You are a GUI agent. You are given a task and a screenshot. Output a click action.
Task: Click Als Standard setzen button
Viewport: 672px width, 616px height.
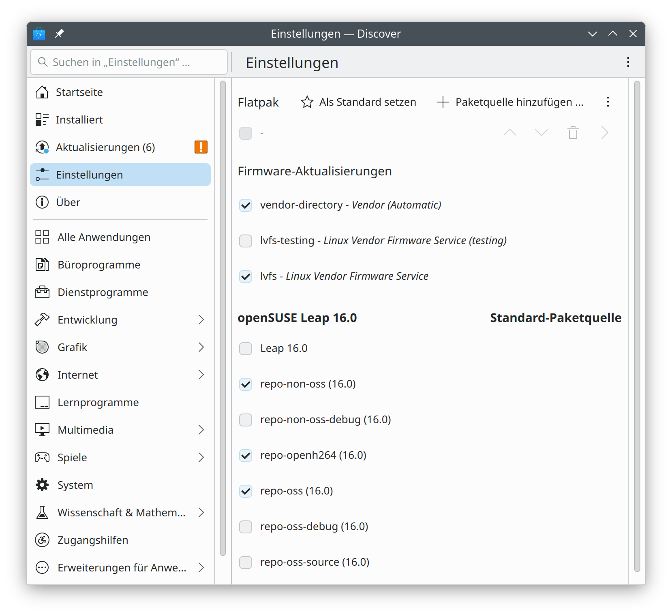(x=359, y=102)
